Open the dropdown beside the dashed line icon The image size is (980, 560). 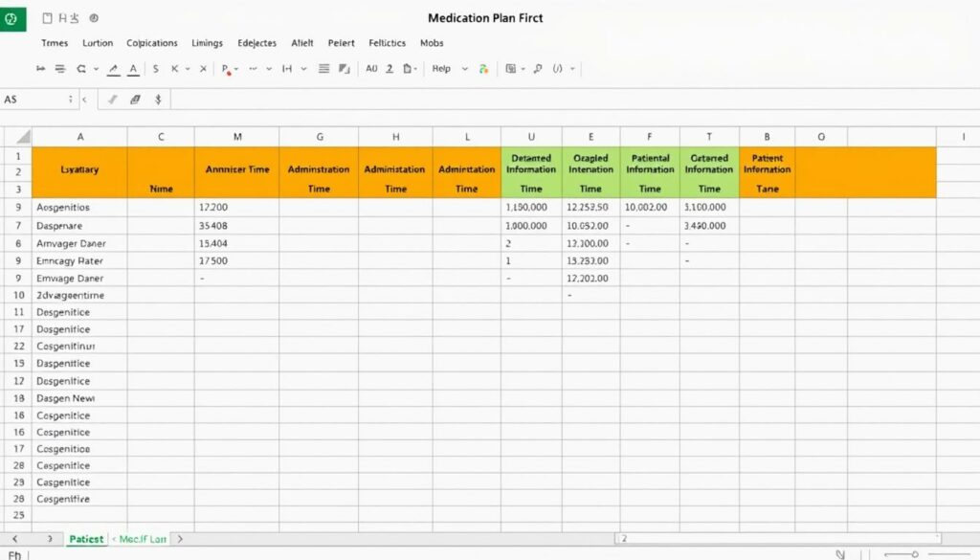point(269,69)
